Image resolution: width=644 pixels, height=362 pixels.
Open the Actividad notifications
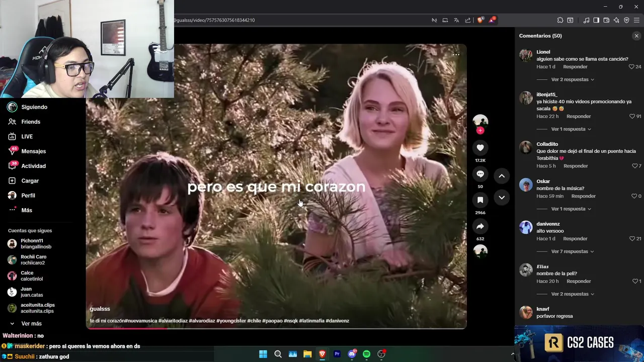click(x=33, y=166)
